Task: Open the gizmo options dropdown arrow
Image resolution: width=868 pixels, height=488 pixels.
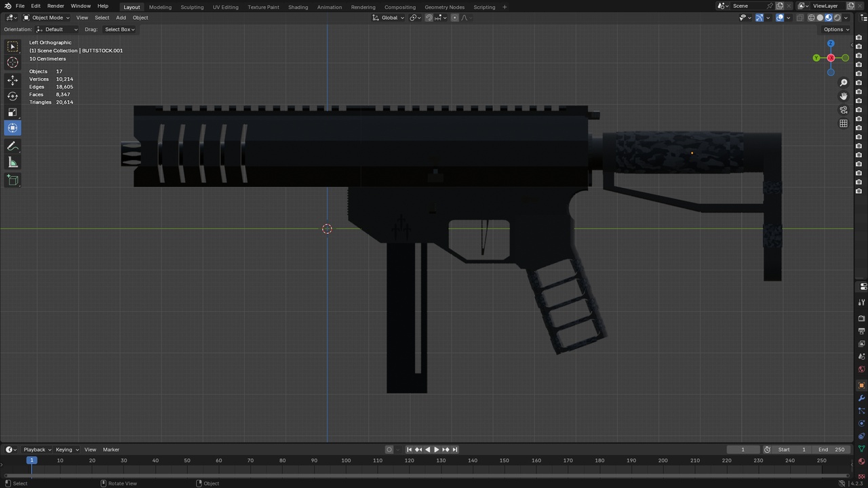Action: coord(768,18)
